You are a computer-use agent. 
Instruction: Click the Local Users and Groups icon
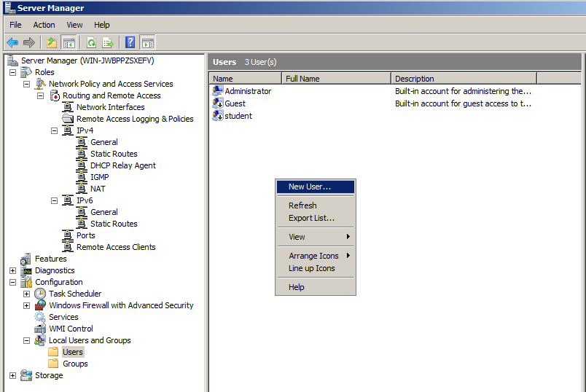click(x=40, y=340)
